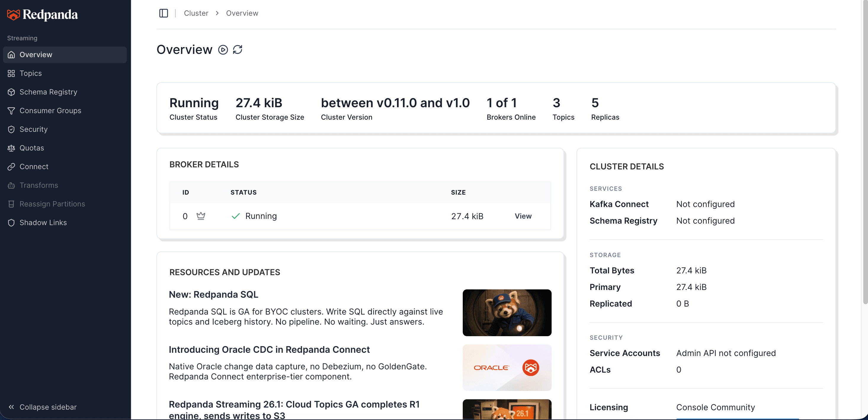This screenshot has width=868, height=420.
Task: Select Reassign Partitions in sidebar
Action: tap(65, 204)
